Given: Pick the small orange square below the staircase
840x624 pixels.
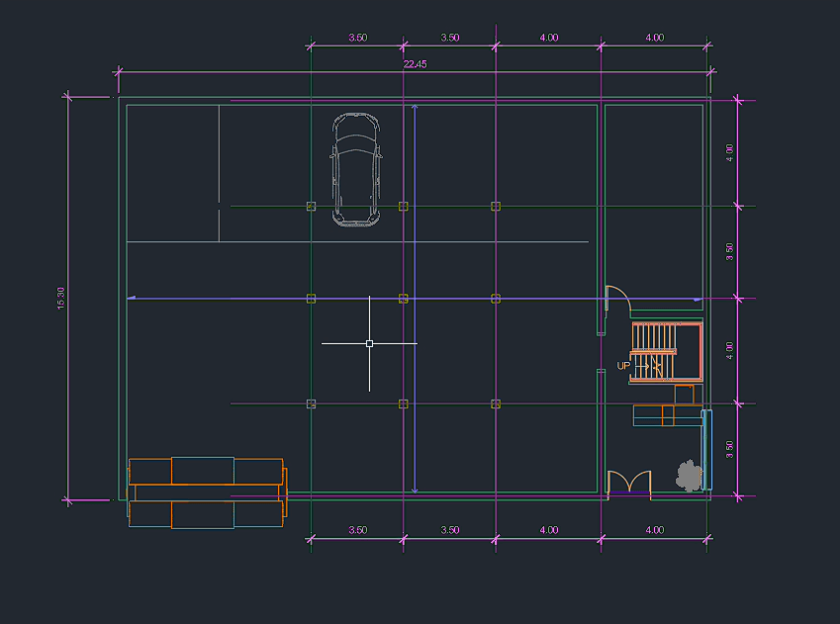Looking at the screenshot, I should 684,395.
